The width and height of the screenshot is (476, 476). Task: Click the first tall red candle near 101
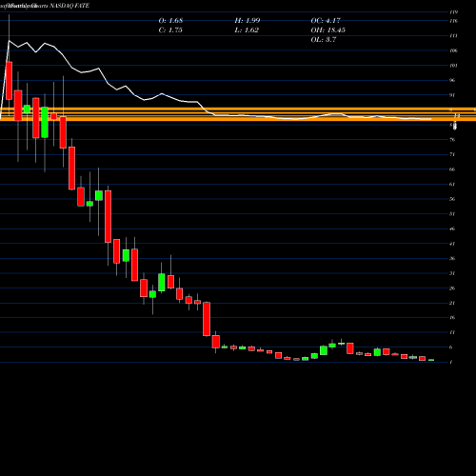coord(9,81)
